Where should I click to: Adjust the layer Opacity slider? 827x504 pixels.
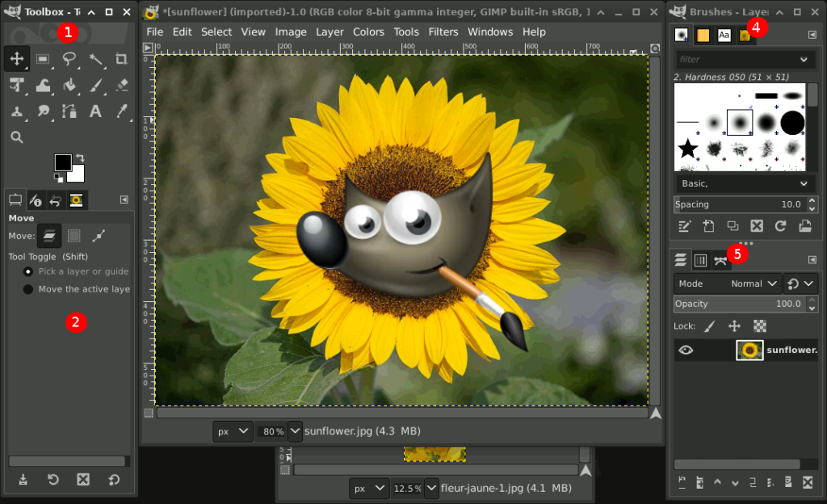tap(740, 304)
